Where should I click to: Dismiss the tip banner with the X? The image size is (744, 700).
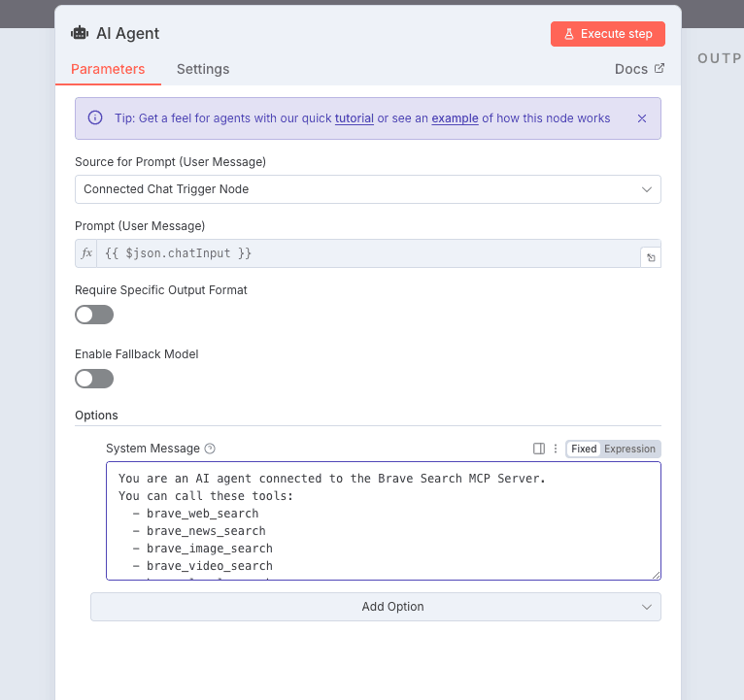click(x=641, y=118)
